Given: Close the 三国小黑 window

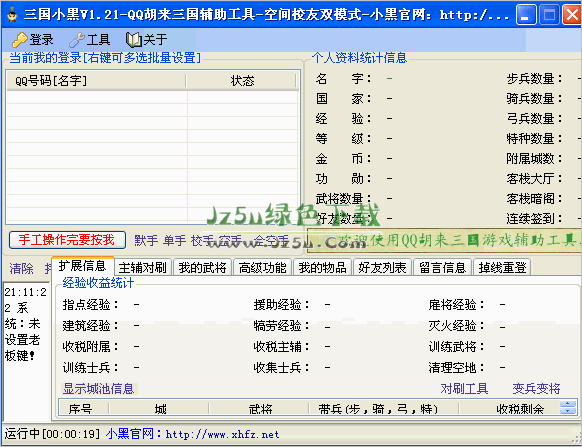Looking at the screenshot, I should pos(572,15).
